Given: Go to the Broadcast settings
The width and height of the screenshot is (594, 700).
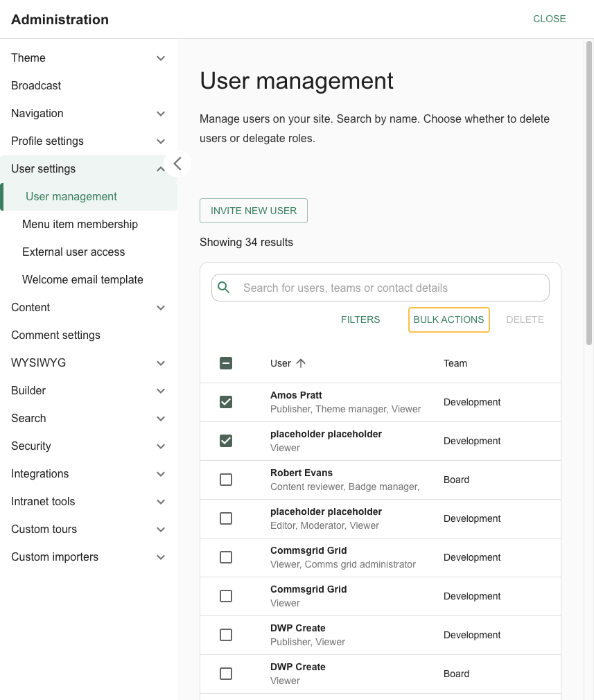Looking at the screenshot, I should (36, 86).
